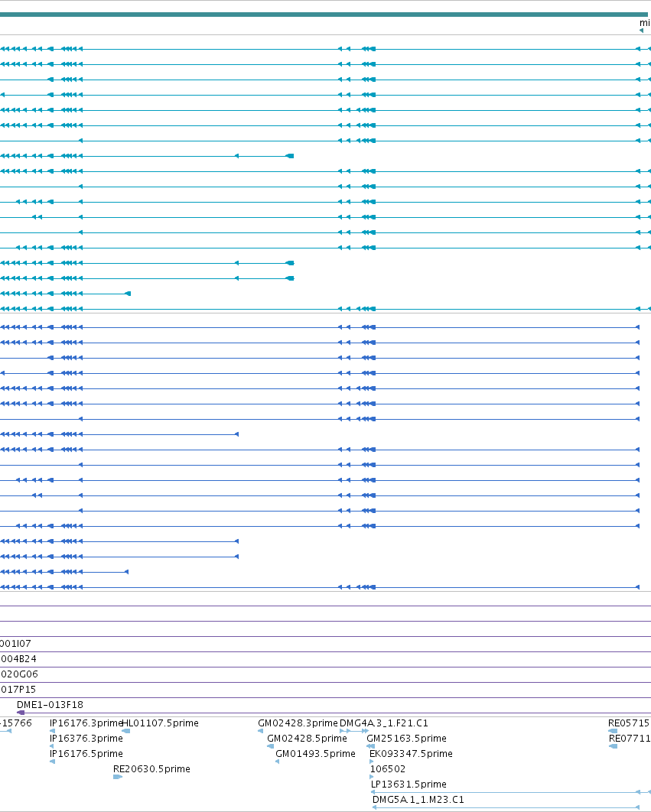Select the DMG4A3_1.F21.C1 label
The image size is (651, 812).
tap(383, 723)
